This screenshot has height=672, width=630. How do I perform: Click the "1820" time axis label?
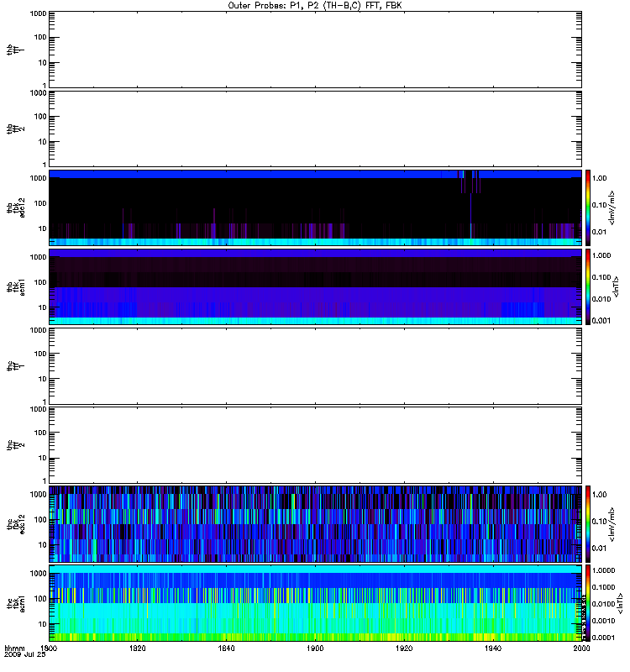click(137, 648)
